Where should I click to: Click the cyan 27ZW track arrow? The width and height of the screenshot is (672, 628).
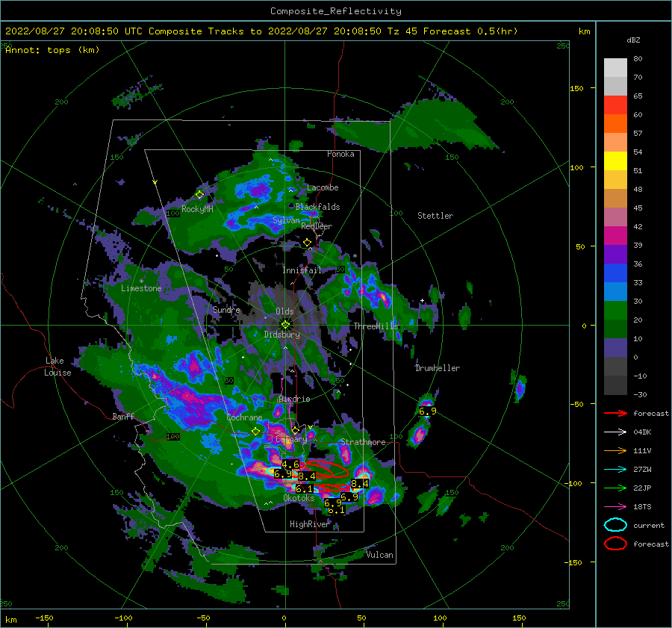[615, 470]
